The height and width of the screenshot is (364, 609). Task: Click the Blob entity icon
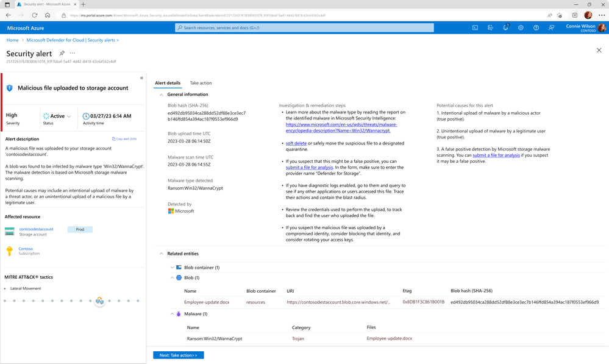179,278
